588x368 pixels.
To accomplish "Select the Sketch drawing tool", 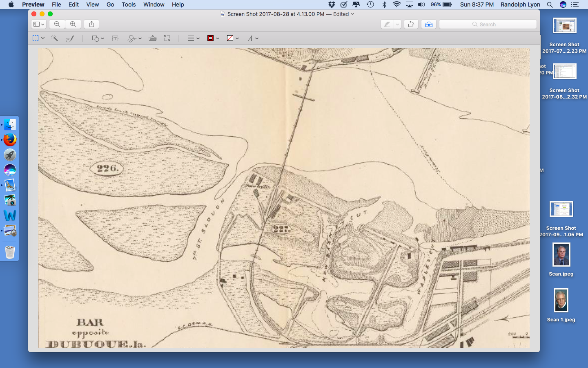I will point(70,38).
